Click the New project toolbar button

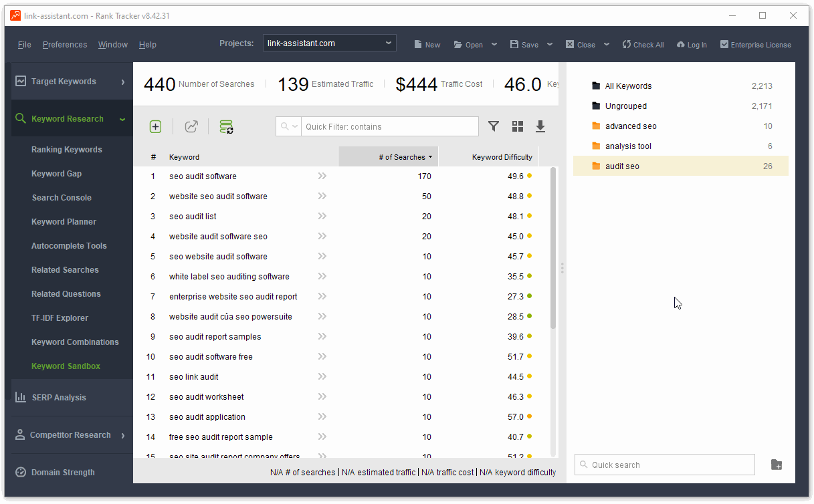pyautogui.click(x=427, y=45)
